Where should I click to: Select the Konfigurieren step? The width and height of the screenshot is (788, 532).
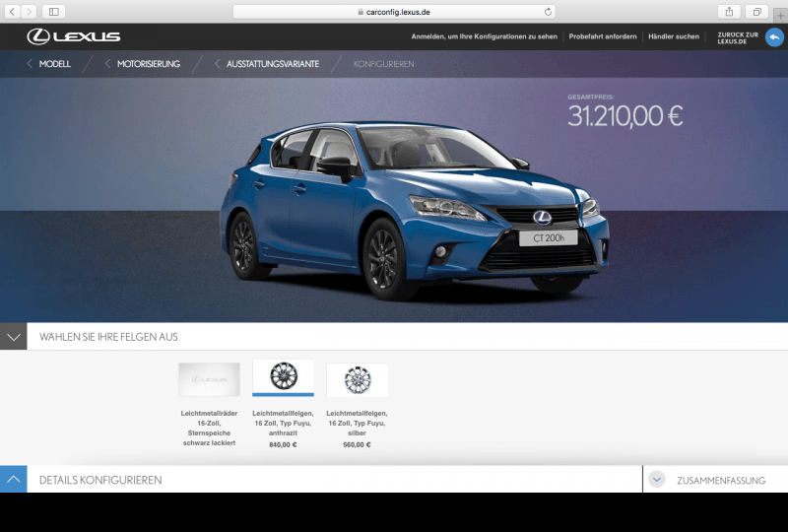[383, 64]
